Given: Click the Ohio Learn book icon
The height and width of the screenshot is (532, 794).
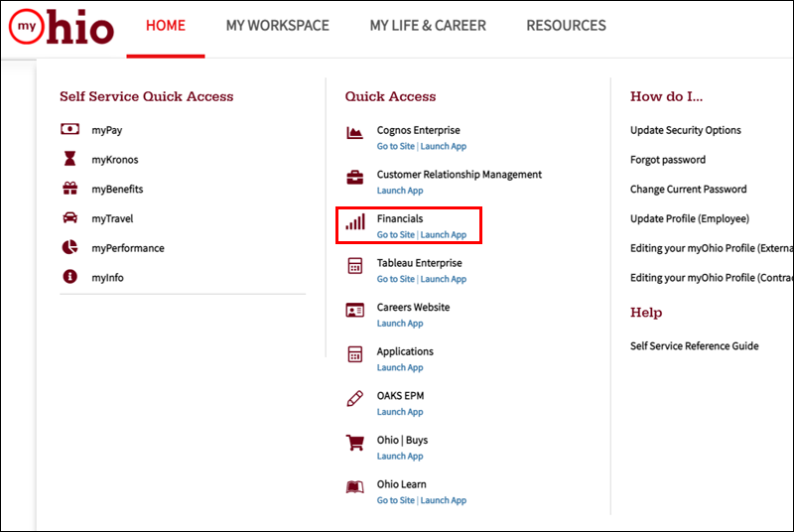Looking at the screenshot, I should 354,487.
